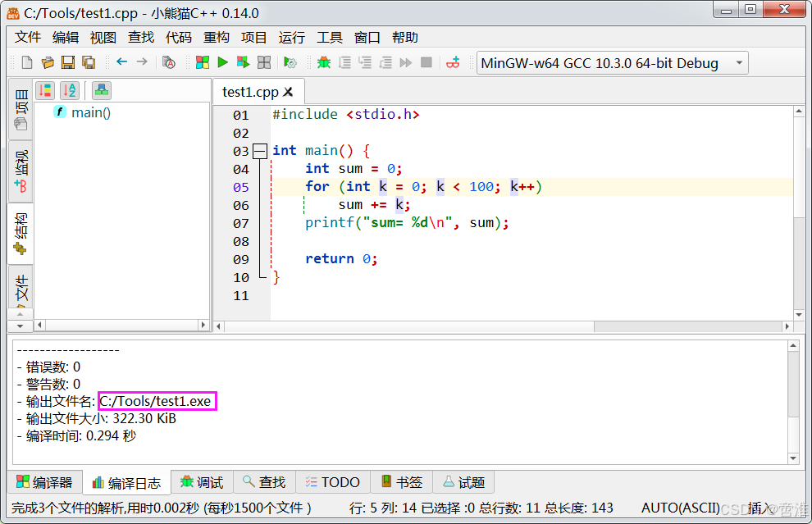This screenshot has width=812, height=524.
Task: Click '编译时间: 0.294 秒' log line
Action: click(80, 436)
